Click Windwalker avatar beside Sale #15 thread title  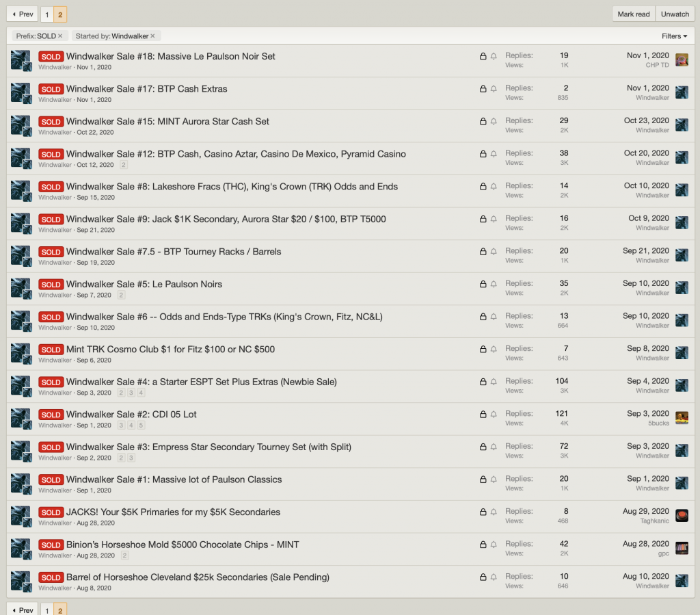[x=21, y=126]
